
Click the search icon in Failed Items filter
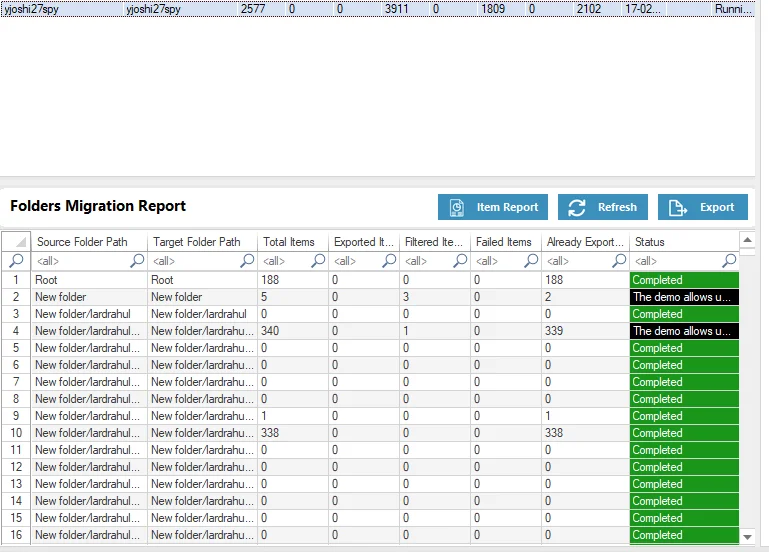click(x=531, y=261)
